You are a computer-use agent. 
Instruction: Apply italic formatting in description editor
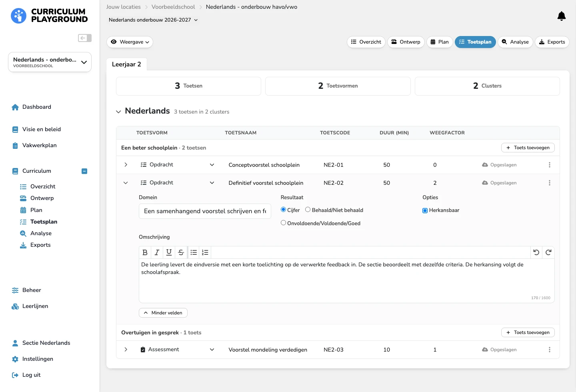point(157,252)
